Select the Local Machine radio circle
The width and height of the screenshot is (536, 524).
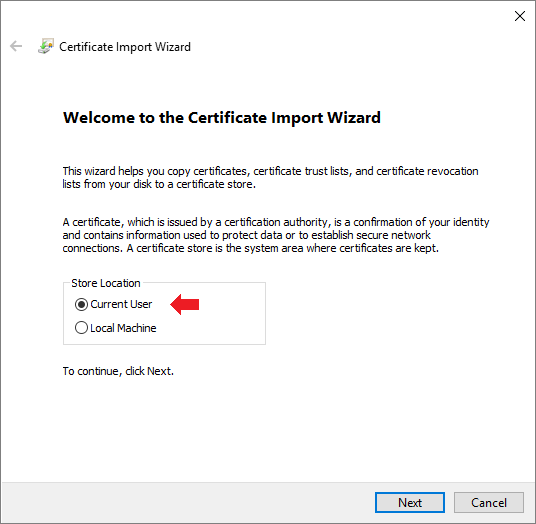pyautogui.click(x=81, y=328)
